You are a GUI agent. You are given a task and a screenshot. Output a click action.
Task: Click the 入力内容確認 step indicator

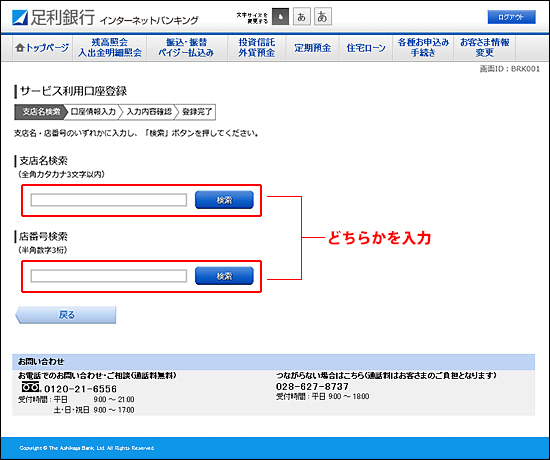tap(149, 112)
